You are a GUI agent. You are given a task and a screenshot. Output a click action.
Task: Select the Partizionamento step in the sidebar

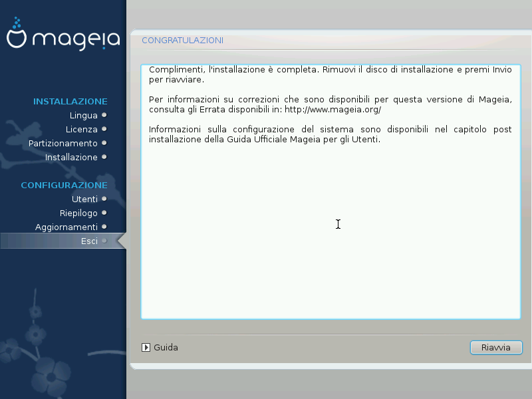coord(63,143)
